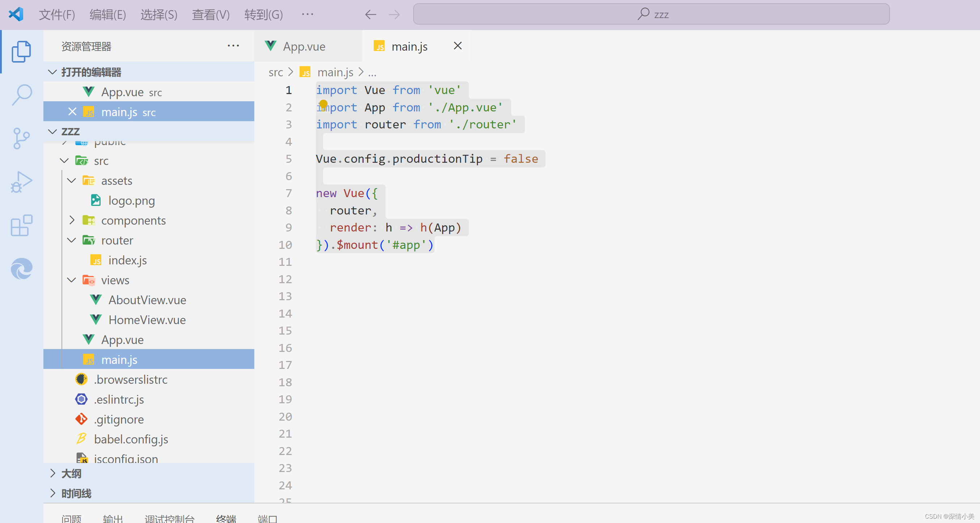Collapse the assets folder

72,181
